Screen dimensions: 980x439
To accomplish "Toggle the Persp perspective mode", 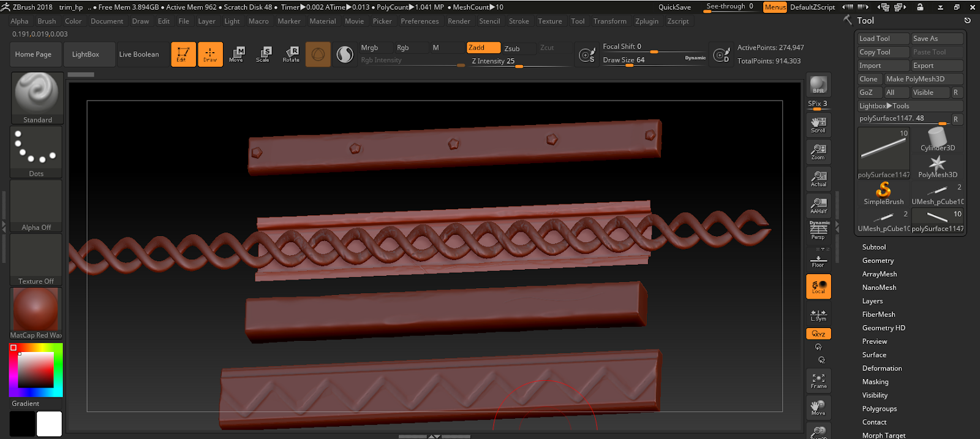I will [x=818, y=231].
